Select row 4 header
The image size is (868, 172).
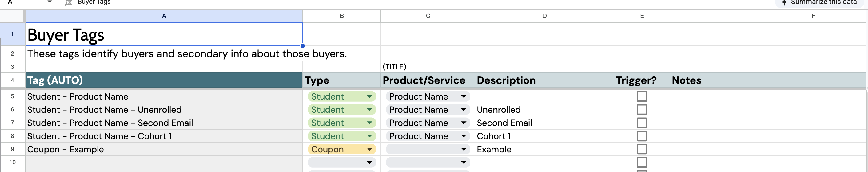(13, 80)
